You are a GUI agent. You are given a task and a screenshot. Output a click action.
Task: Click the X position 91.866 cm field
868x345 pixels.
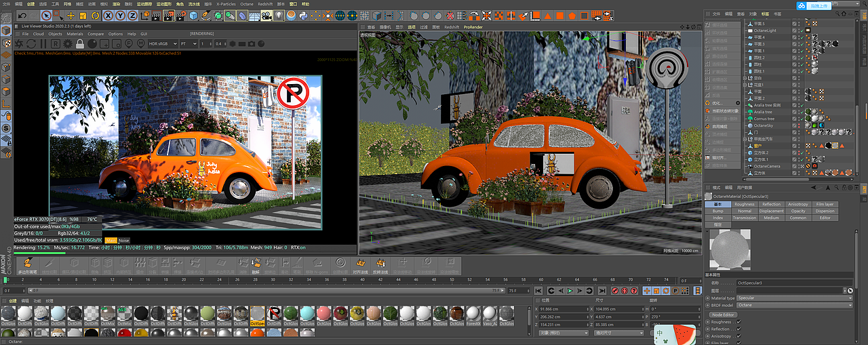click(564, 309)
